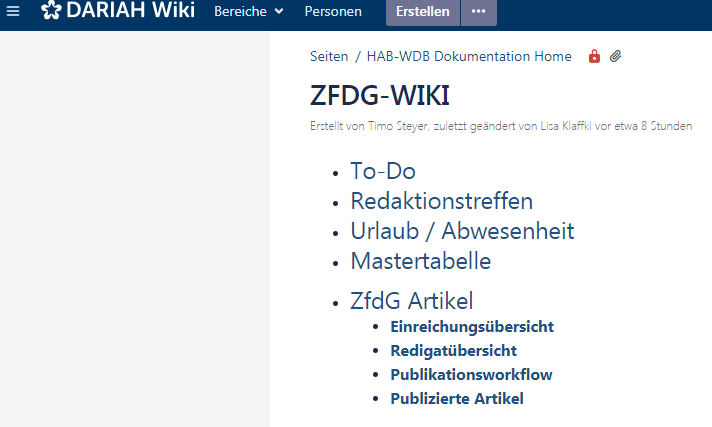Image resolution: width=712 pixels, height=427 pixels.
Task: Go to DARIAH Wiki home title
Action: 130,12
